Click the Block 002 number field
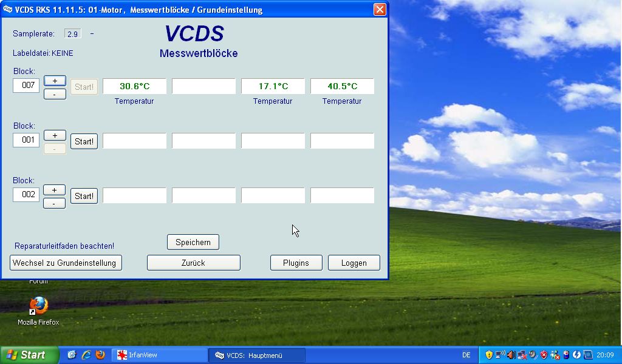The height and width of the screenshot is (364, 622). click(x=26, y=195)
